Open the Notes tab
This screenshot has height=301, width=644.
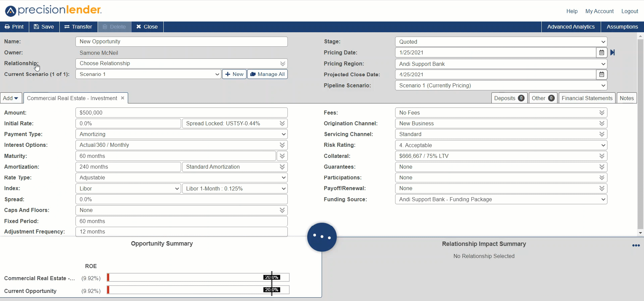627,98
